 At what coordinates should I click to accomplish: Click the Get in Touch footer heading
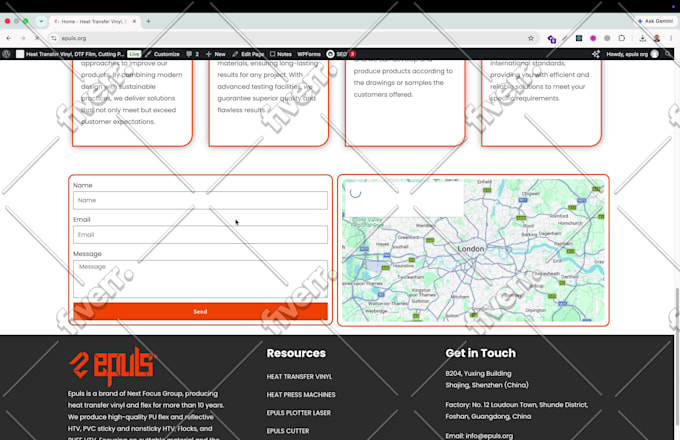click(481, 353)
